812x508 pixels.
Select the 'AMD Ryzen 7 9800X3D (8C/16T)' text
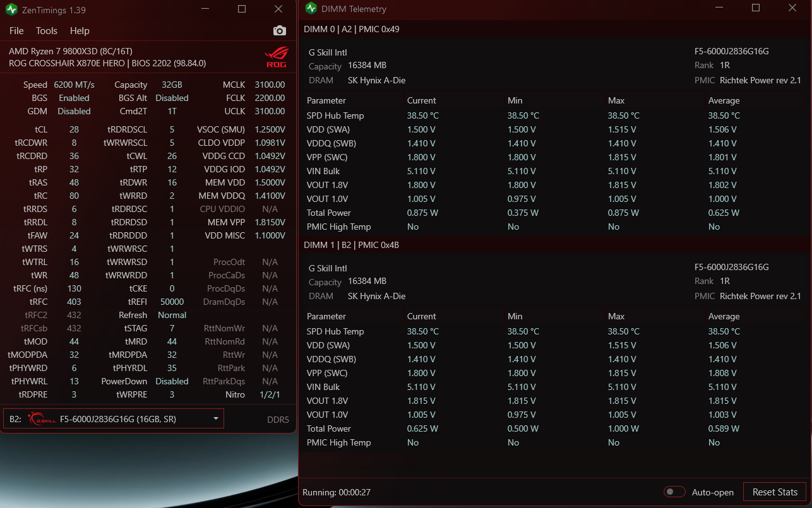tap(71, 51)
